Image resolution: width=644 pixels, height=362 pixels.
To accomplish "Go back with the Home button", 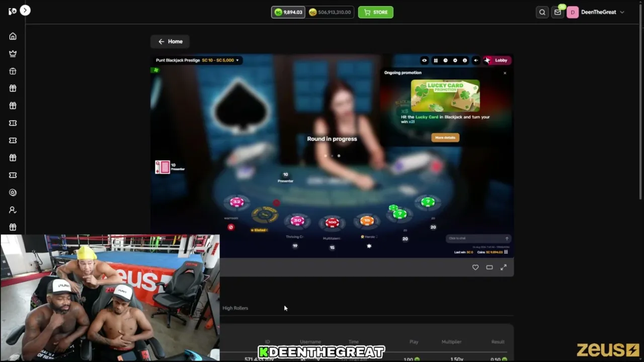I will [171, 41].
